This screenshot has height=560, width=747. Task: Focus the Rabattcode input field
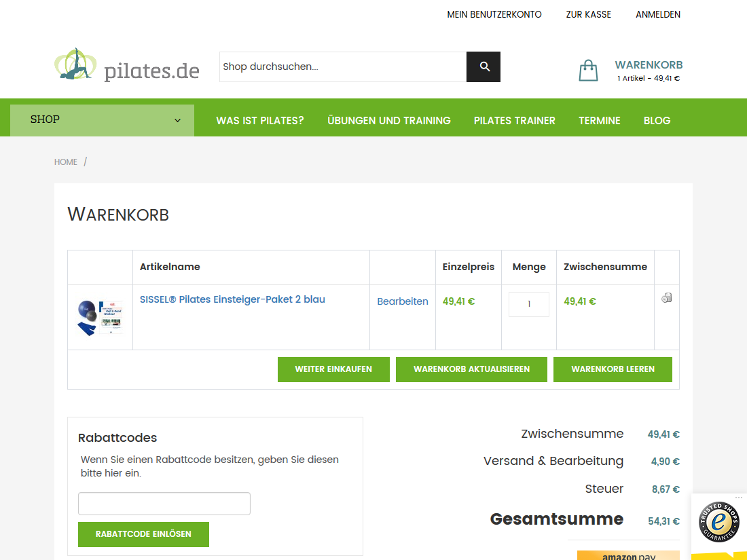[164, 504]
